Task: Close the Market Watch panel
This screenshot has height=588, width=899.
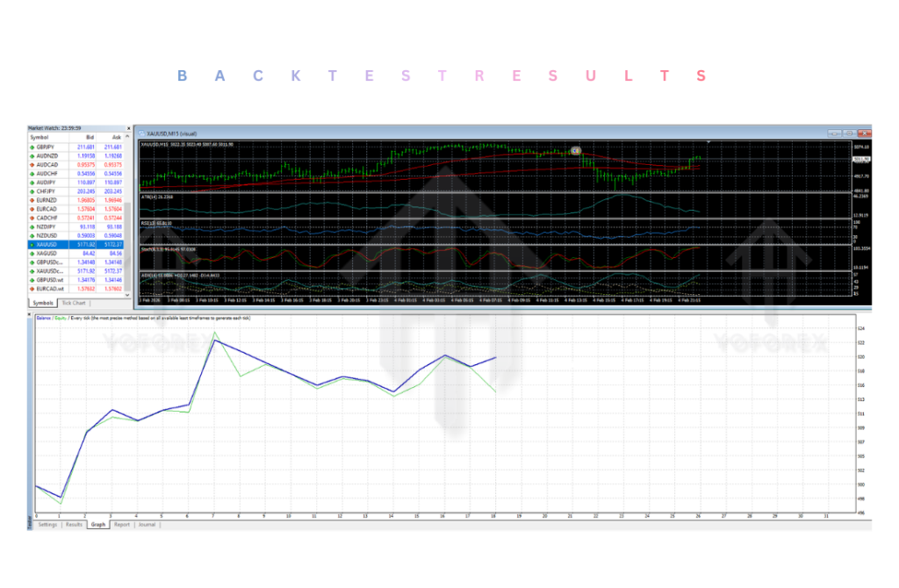Action: click(x=128, y=128)
